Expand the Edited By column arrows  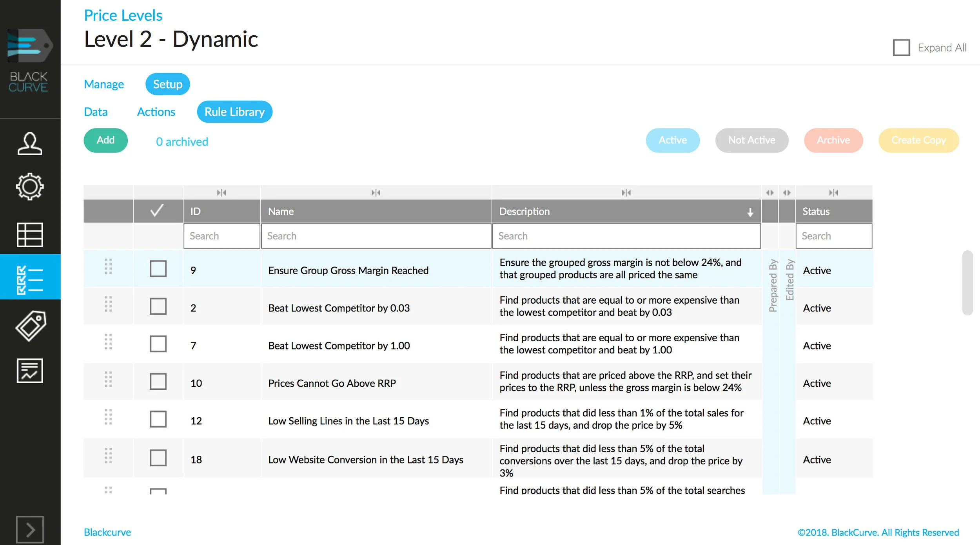click(x=786, y=192)
